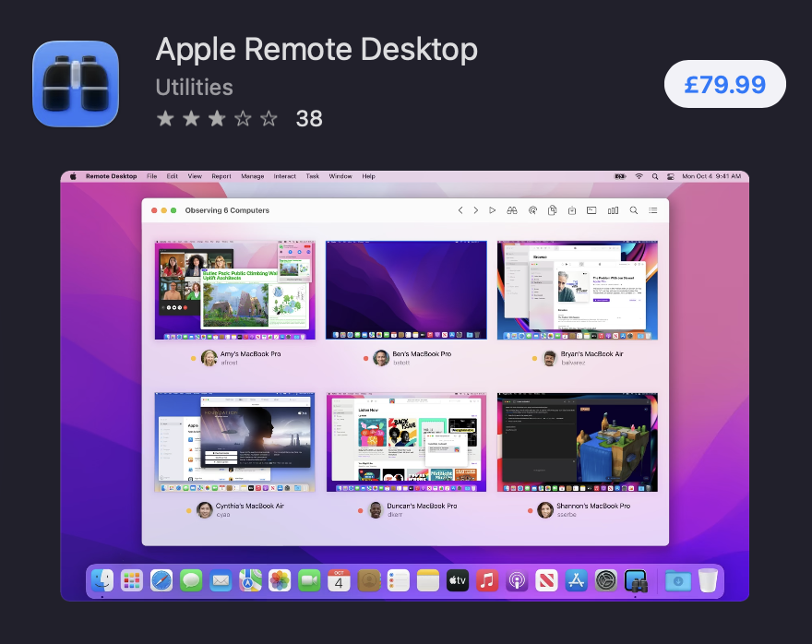Click Remote Desktop in the Dock
This screenshot has width=812, height=644.
636,580
